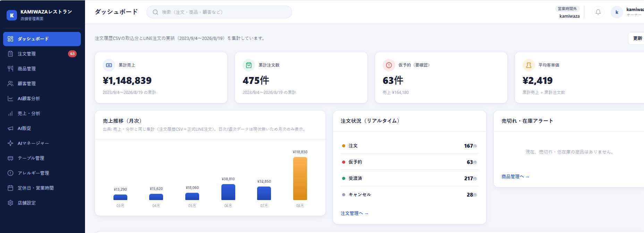Click the allergy management alert icon

[x=10, y=173]
